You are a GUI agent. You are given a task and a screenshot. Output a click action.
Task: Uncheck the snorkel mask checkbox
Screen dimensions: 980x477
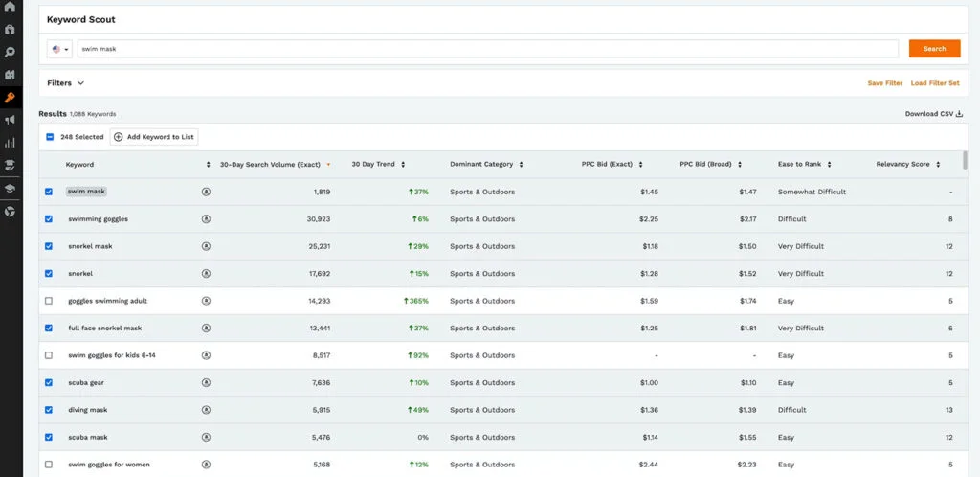[x=49, y=246]
